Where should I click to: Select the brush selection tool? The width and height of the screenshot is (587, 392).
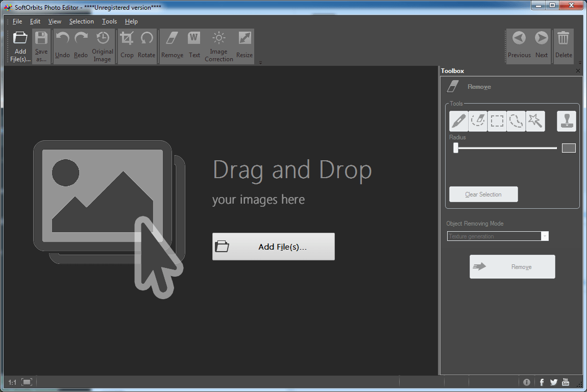coord(458,121)
